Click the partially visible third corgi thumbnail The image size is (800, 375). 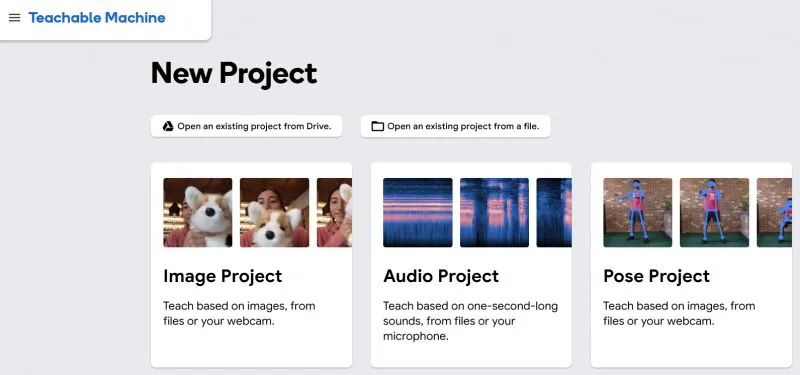point(334,212)
